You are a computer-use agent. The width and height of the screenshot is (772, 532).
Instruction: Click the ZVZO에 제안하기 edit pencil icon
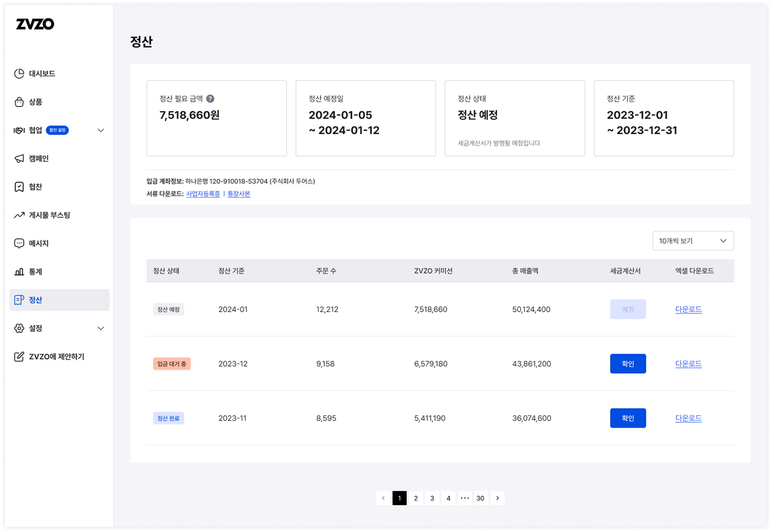pyautogui.click(x=19, y=357)
